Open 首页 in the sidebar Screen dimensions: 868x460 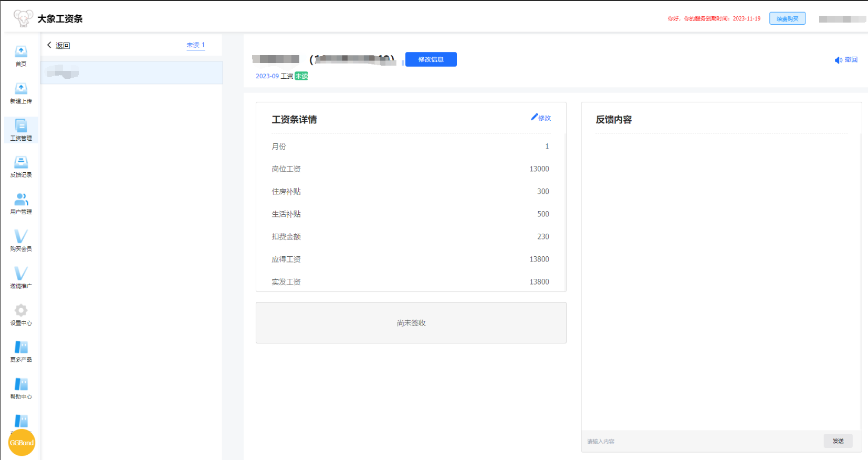coord(21,56)
